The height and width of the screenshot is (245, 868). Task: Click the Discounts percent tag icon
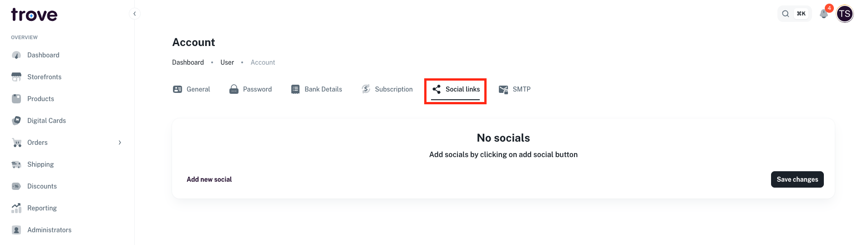coord(16,186)
